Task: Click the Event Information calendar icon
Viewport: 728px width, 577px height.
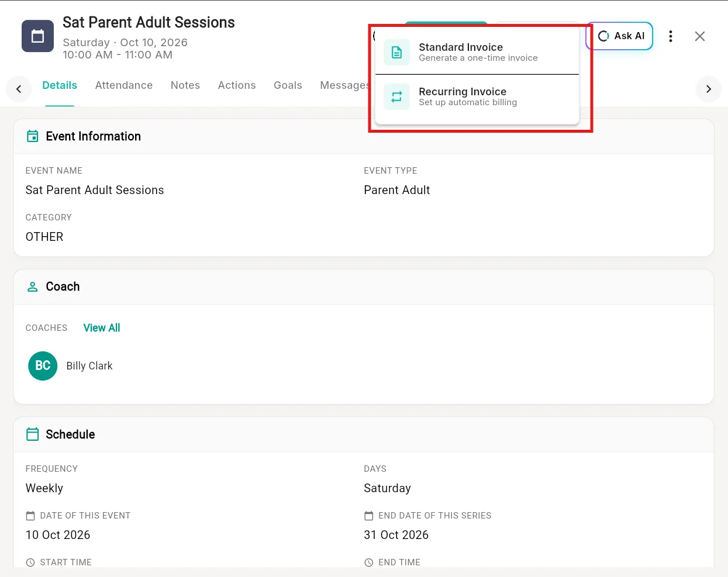Action: pyautogui.click(x=33, y=136)
